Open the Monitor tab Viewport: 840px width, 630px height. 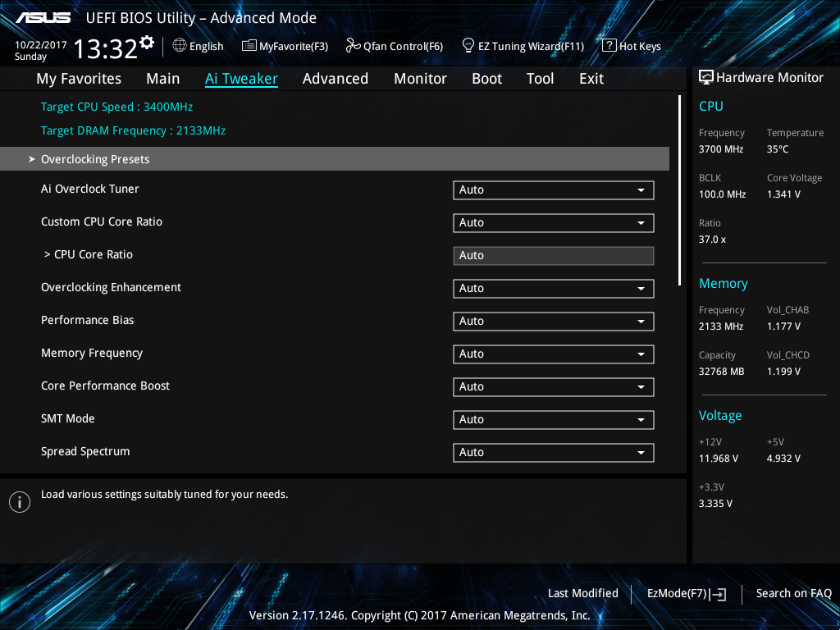coord(420,79)
